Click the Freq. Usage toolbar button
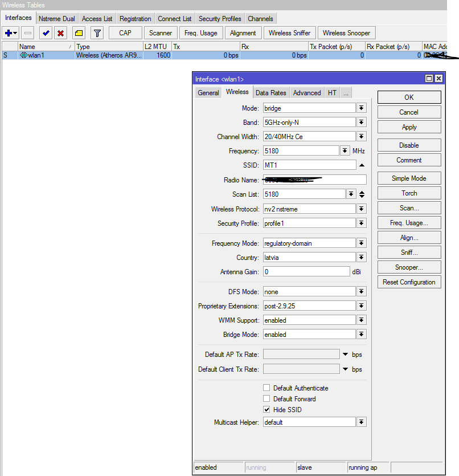 201,33
